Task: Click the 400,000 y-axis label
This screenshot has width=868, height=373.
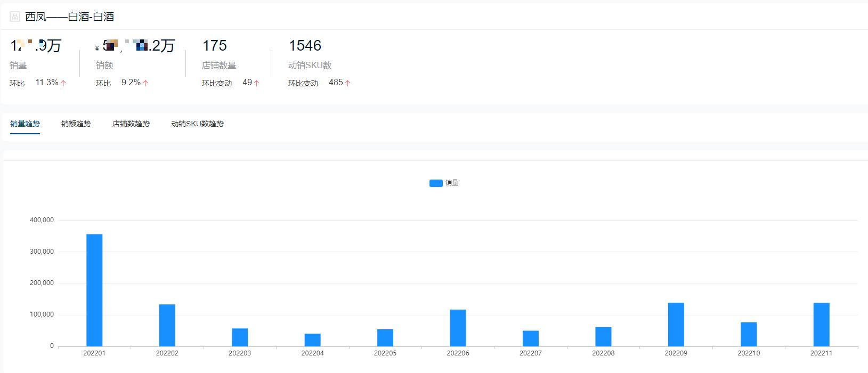Action: pyautogui.click(x=42, y=220)
